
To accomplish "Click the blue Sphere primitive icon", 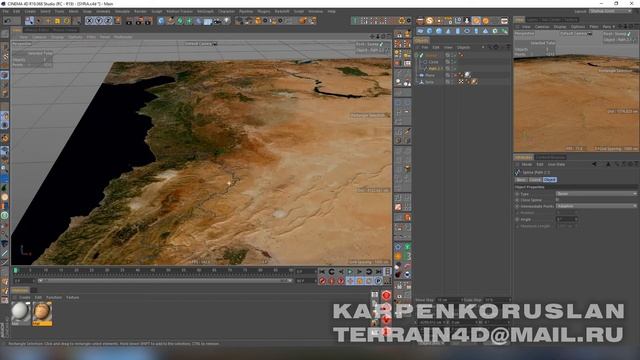I will pyautogui.click(x=439, y=31).
